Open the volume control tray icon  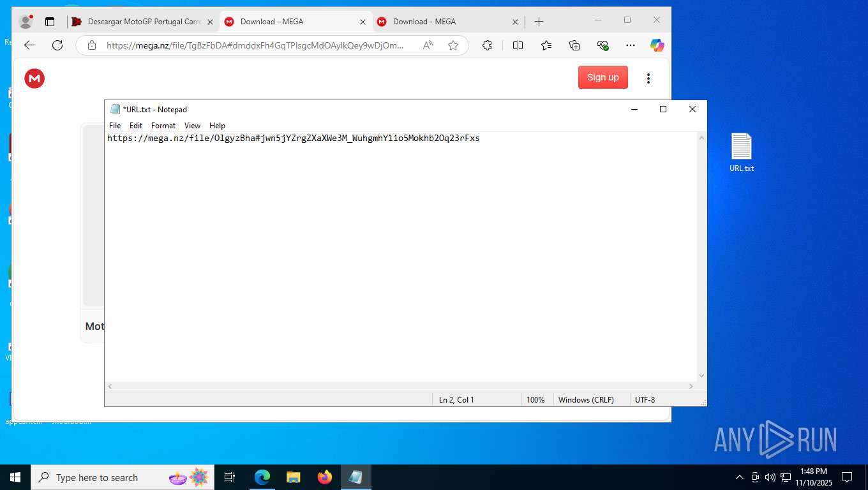770,477
